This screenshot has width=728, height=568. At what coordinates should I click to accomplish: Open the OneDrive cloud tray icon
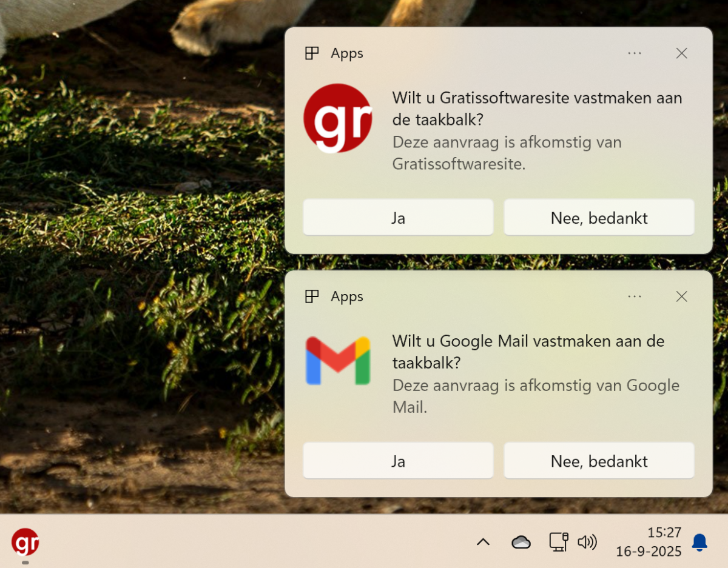(521, 542)
